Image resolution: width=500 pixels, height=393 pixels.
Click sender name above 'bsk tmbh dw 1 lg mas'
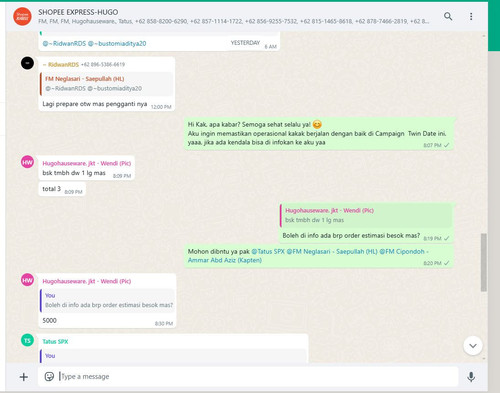[87, 163]
